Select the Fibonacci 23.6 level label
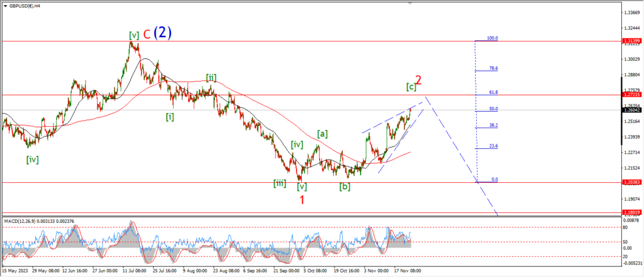644x277 pixels. [x=493, y=146]
